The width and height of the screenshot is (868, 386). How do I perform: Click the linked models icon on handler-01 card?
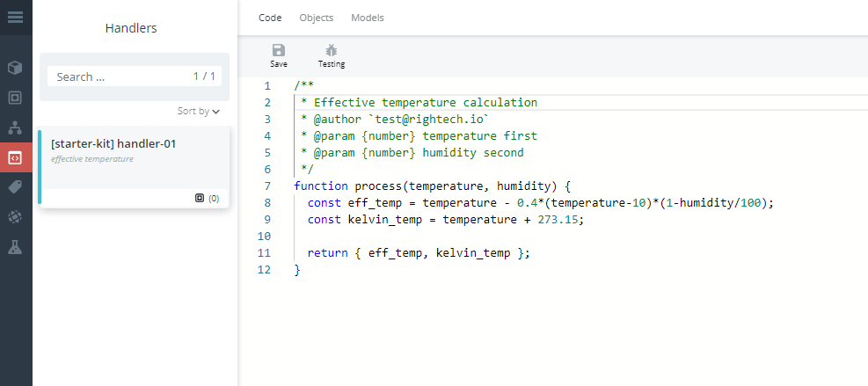[x=200, y=198]
